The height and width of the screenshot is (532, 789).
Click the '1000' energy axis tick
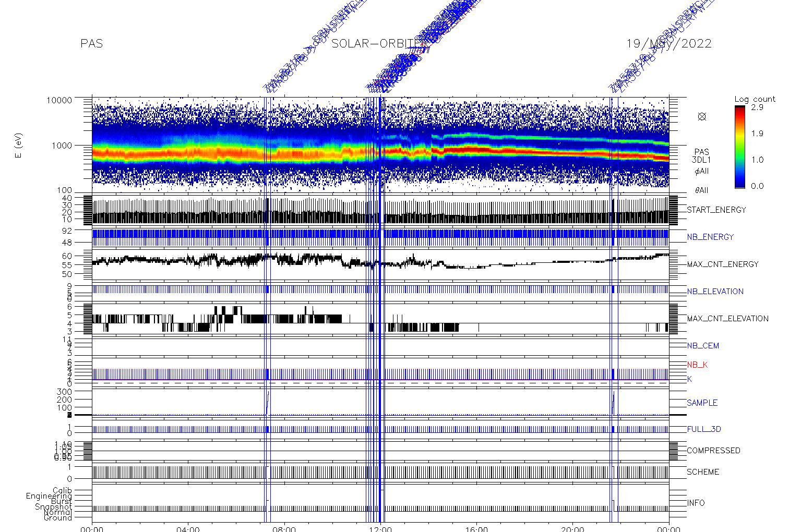click(x=62, y=146)
